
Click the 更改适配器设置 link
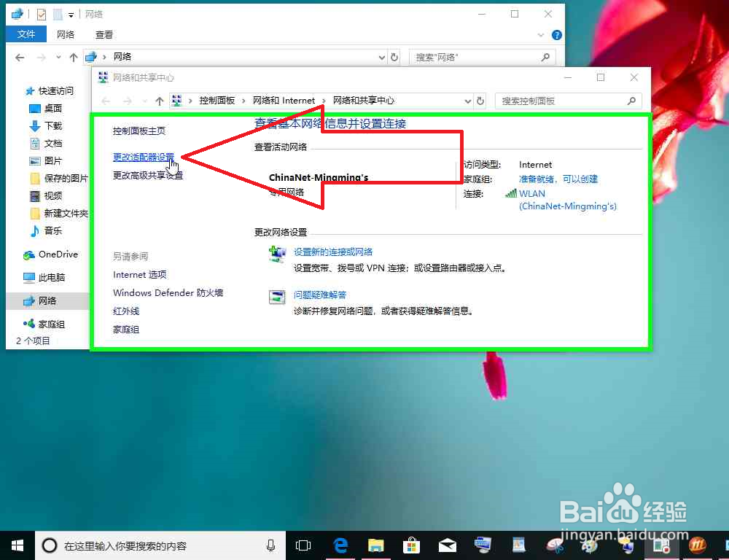tap(144, 157)
